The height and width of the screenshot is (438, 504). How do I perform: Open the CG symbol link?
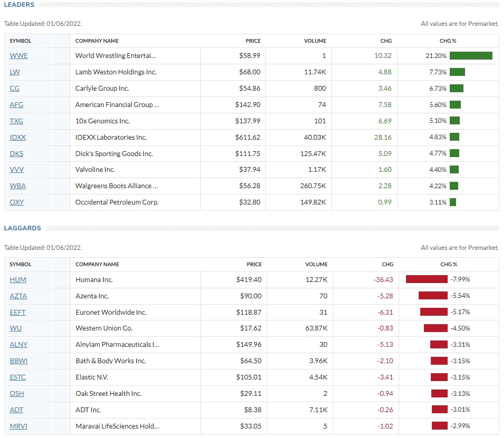pyautogui.click(x=15, y=89)
